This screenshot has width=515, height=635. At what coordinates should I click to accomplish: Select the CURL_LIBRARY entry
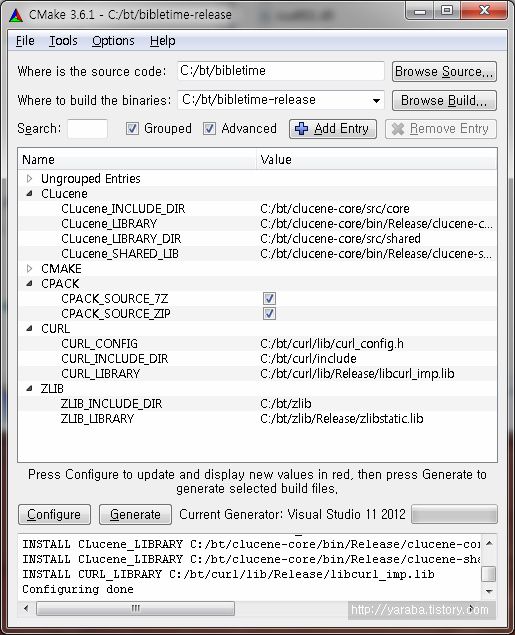click(x=100, y=373)
